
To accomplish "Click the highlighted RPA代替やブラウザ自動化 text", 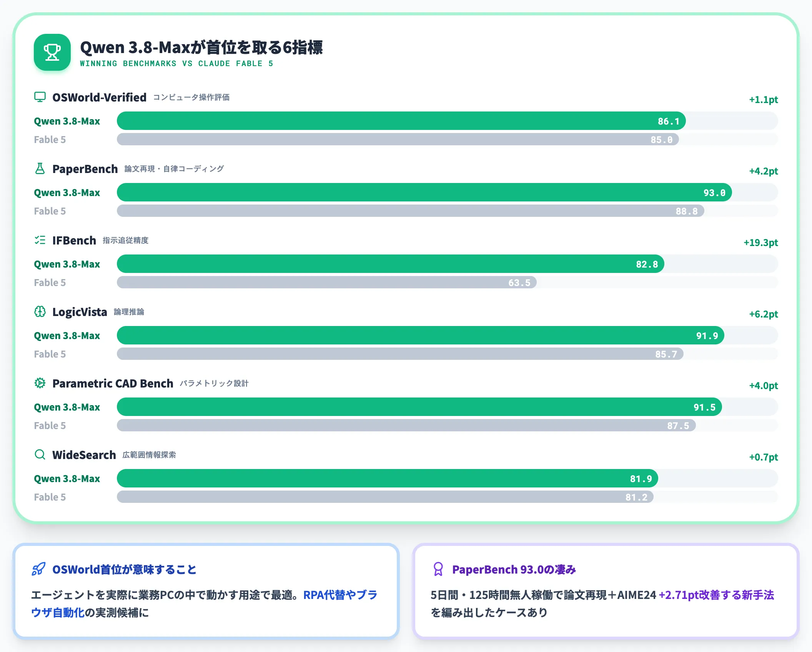I will [x=340, y=595].
